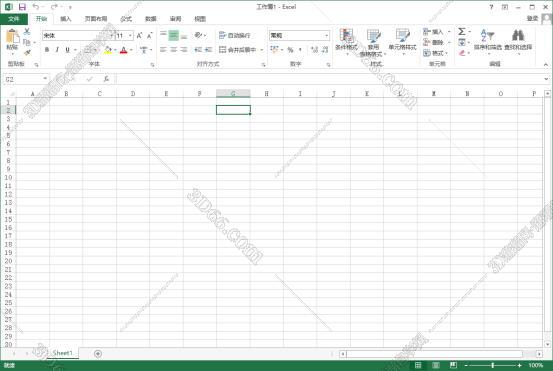Switch to the Formulas tab
This screenshot has height=371, width=553.
point(126,19)
